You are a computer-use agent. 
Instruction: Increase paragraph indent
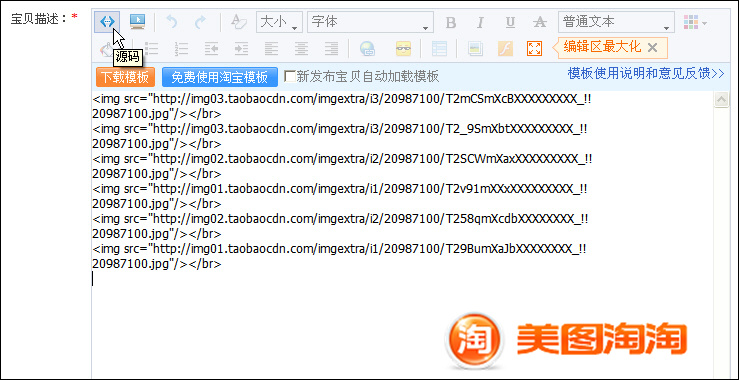[241, 49]
